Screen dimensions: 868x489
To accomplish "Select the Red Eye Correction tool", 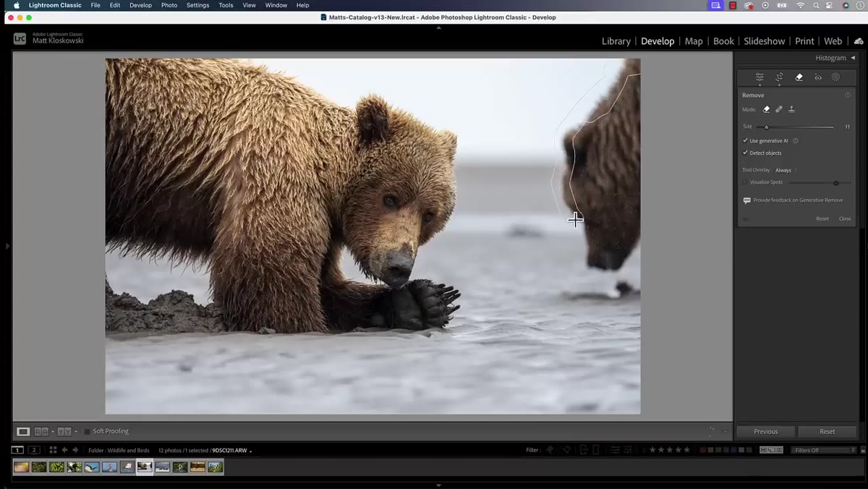I will click(818, 77).
